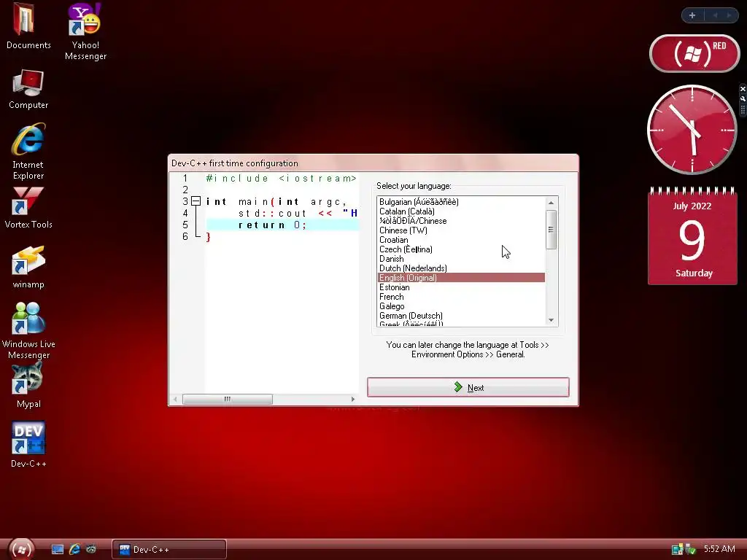This screenshot has width=747, height=560.
Task: Click the highlighted return 0; line
Action: 282,225
